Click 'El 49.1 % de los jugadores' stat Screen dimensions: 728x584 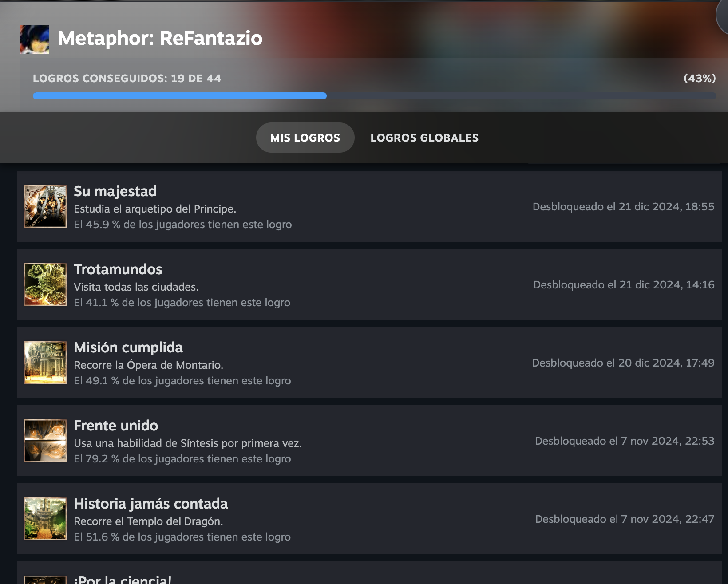coord(182,381)
